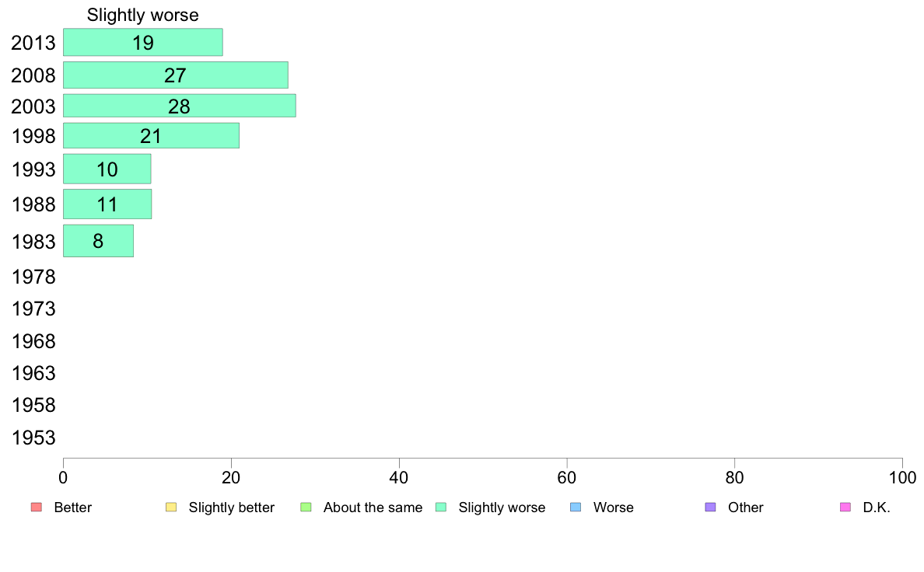Click the 60 tick on x-axis
The image size is (924, 572).
click(x=567, y=478)
